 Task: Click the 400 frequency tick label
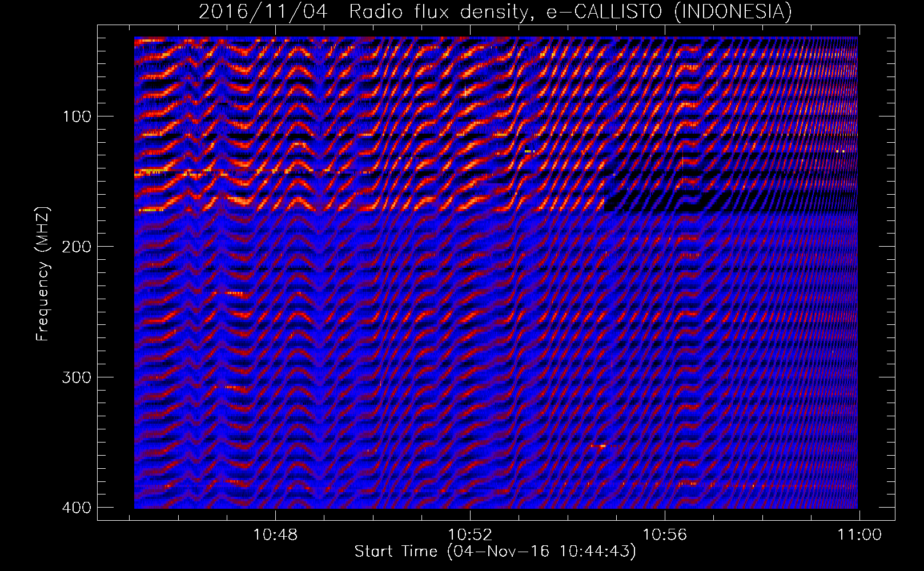(77, 508)
